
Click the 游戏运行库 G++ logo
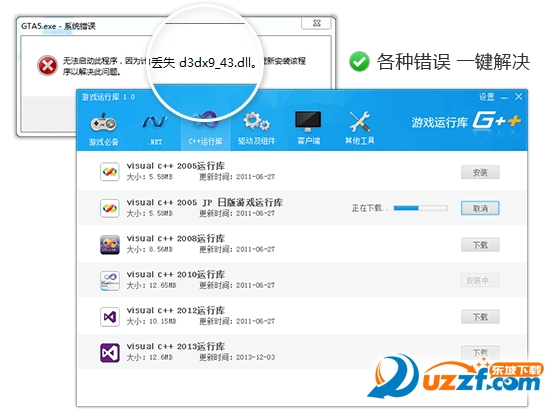[466, 122]
